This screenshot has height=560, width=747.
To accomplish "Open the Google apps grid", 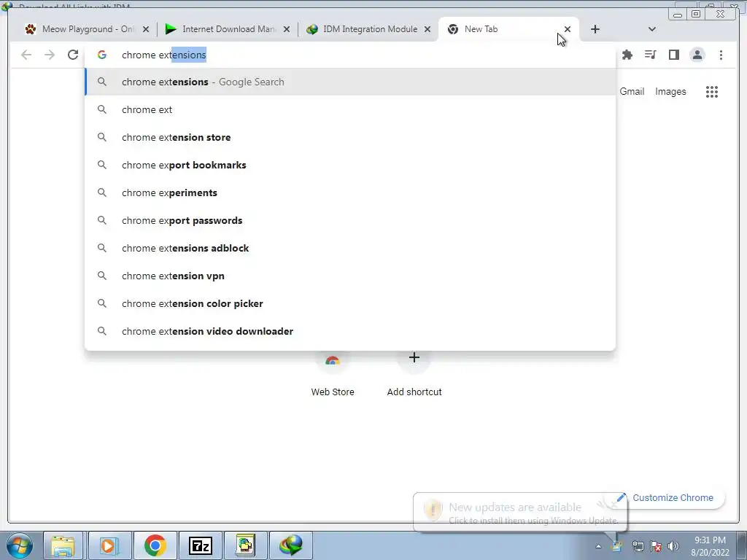I will (x=712, y=91).
